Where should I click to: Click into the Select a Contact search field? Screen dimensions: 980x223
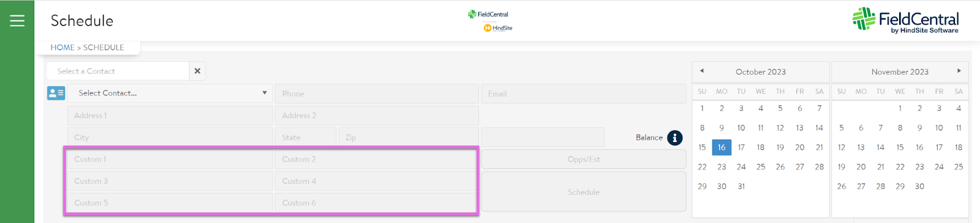coord(118,71)
